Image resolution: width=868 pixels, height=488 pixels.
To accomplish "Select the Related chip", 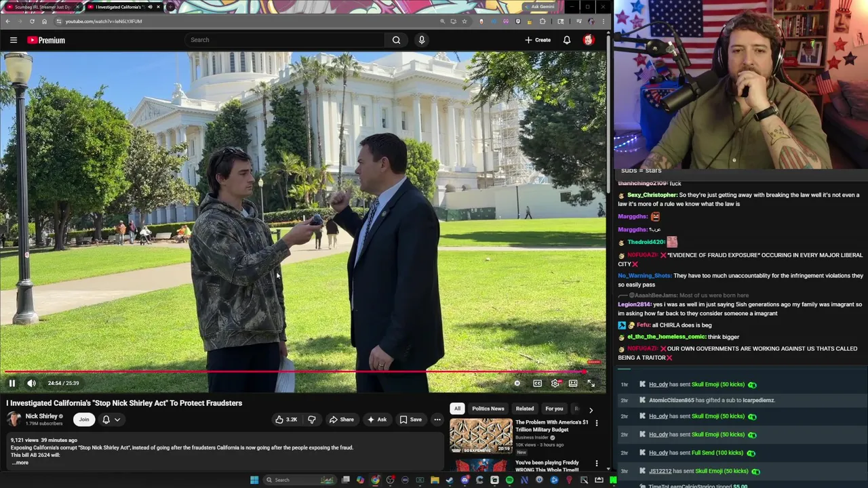I will point(525,409).
